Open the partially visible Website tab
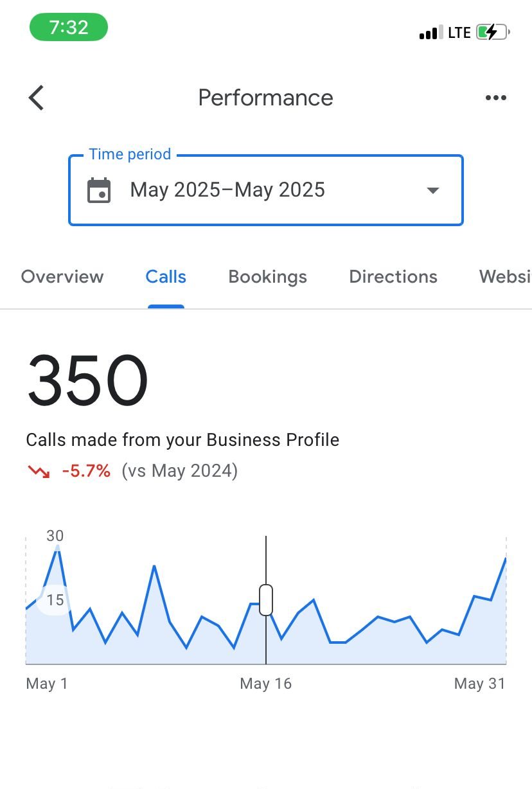Screen dimensions: 532x789 (x=505, y=277)
